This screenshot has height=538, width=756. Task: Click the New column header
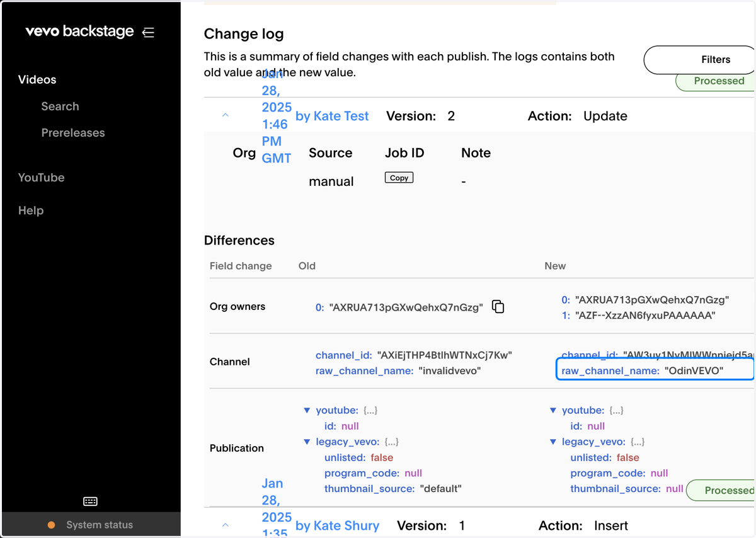click(x=555, y=266)
